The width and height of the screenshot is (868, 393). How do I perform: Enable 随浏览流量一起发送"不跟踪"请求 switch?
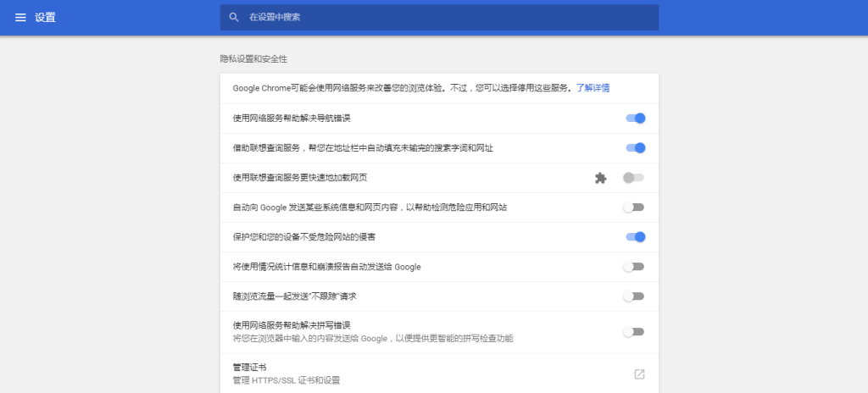[634, 296]
